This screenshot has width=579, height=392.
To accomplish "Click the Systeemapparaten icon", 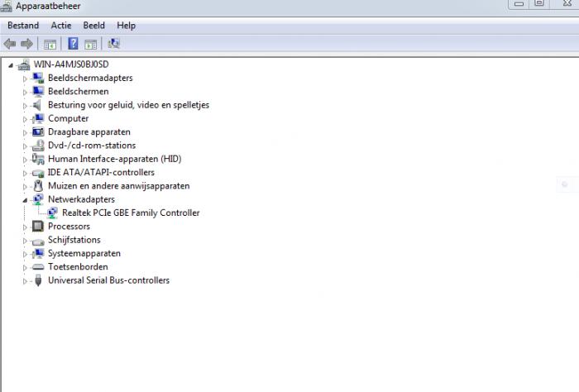I will [38, 253].
